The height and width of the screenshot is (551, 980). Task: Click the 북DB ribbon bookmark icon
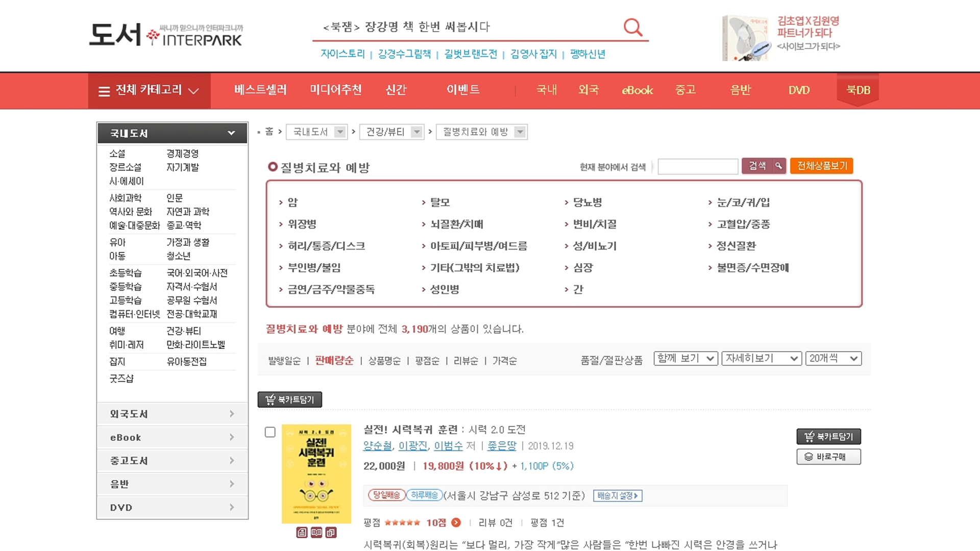(858, 90)
